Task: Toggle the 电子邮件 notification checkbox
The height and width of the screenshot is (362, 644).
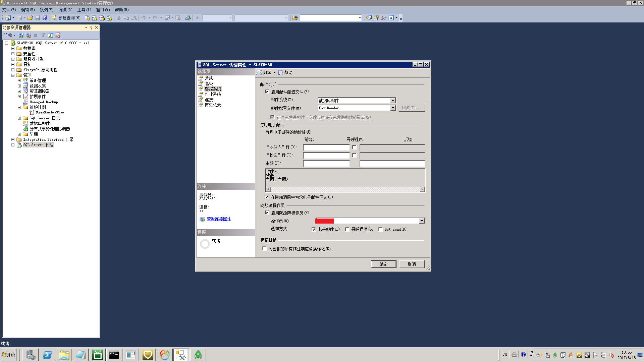Action: 314,229
